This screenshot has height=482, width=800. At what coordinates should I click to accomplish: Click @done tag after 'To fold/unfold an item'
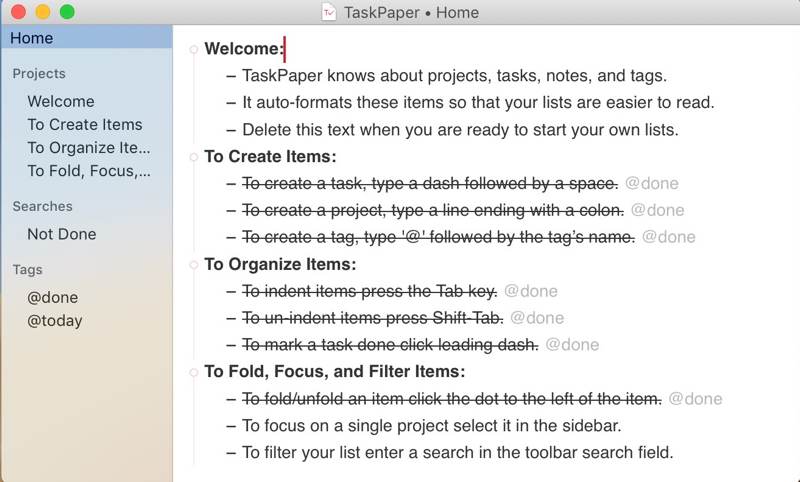point(695,398)
